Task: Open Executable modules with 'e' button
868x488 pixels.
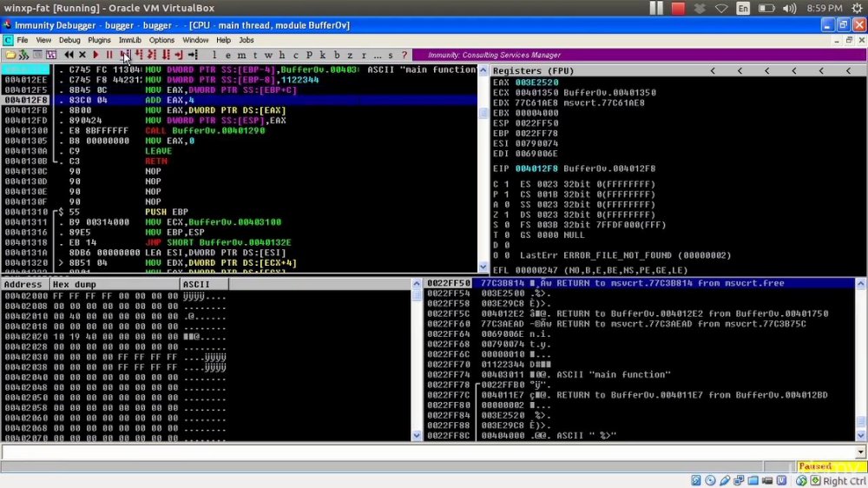Action: pyautogui.click(x=227, y=55)
